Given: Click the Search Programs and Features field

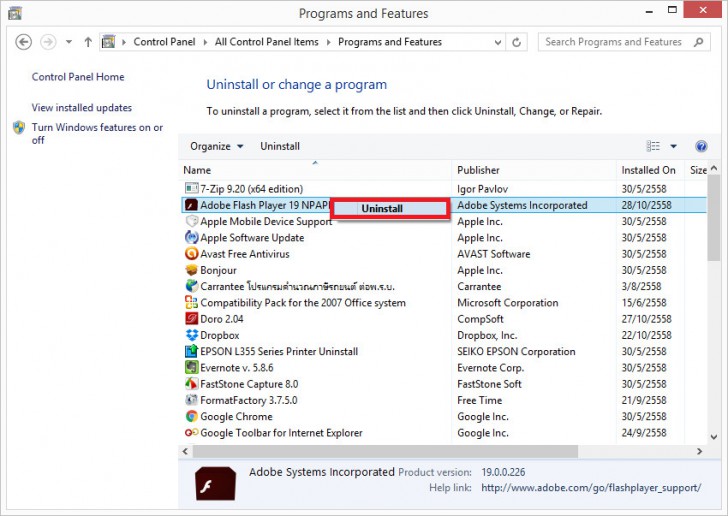Looking at the screenshot, I should point(624,42).
